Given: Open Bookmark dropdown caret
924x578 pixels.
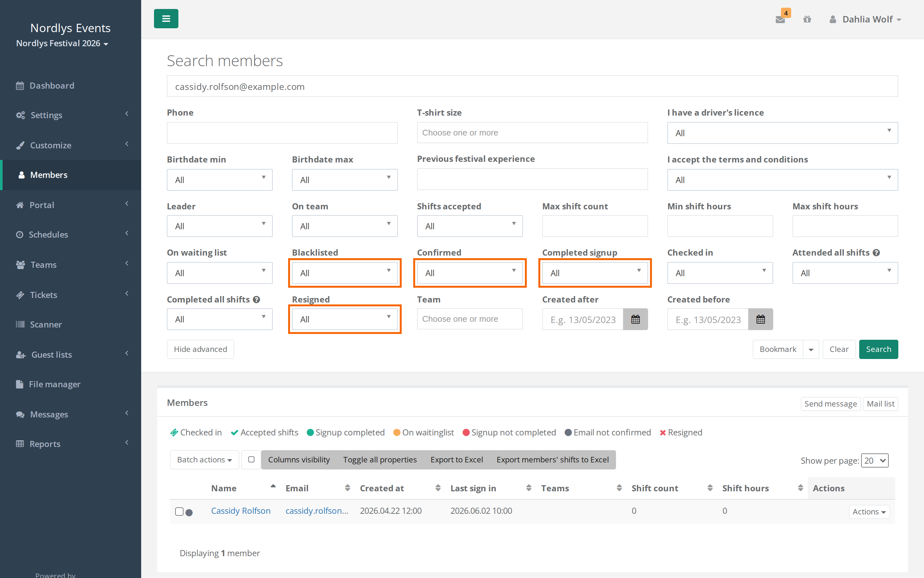Looking at the screenshot, I should click(x=811, y=349).
